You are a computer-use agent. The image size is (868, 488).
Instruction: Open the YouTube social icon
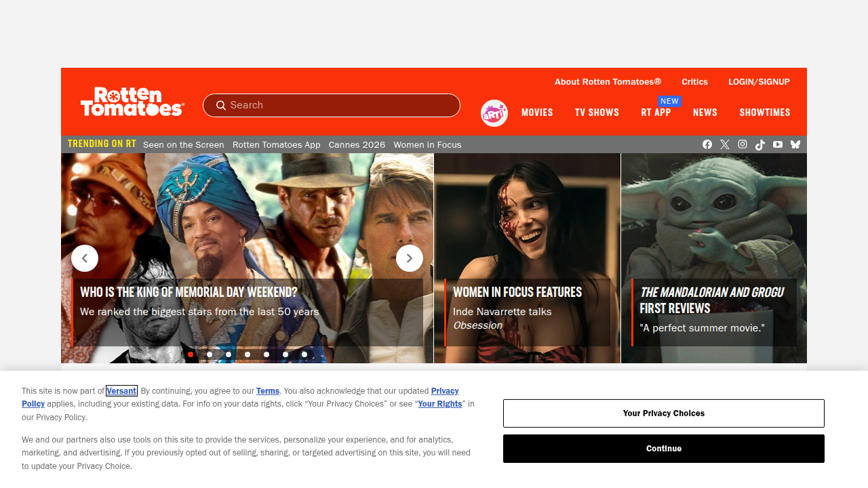[x=778, y=144]
